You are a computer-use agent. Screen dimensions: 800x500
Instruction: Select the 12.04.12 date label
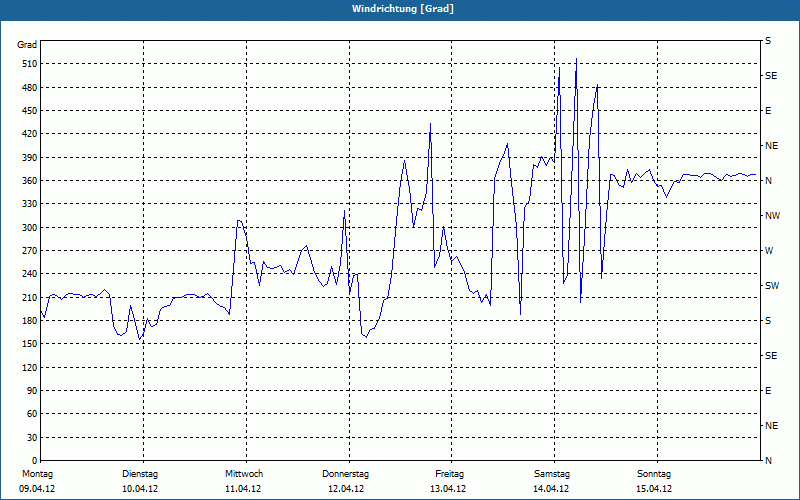click(346, 489)
